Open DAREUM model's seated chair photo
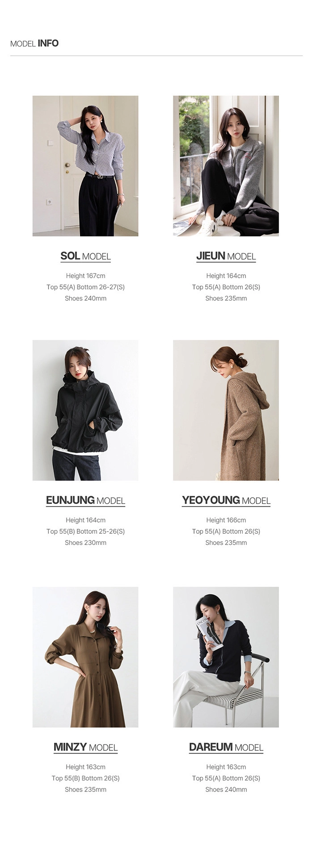Viewport: 313px width, 868px height. (x=226, y=657)
